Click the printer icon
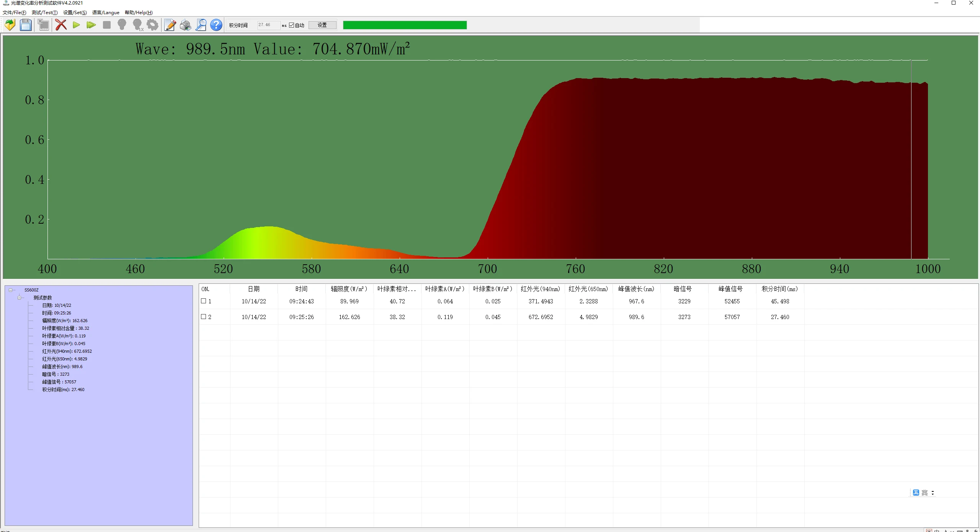This screenshot has height=532, width=980. (x=185, y=25)
